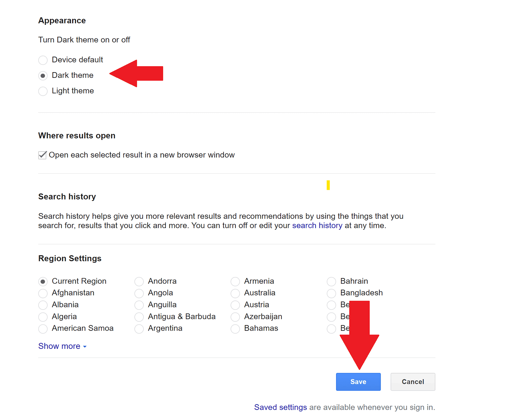Screen dimensions: 508x420
Task: Open the search history link
Action: [x=317, y=226]
